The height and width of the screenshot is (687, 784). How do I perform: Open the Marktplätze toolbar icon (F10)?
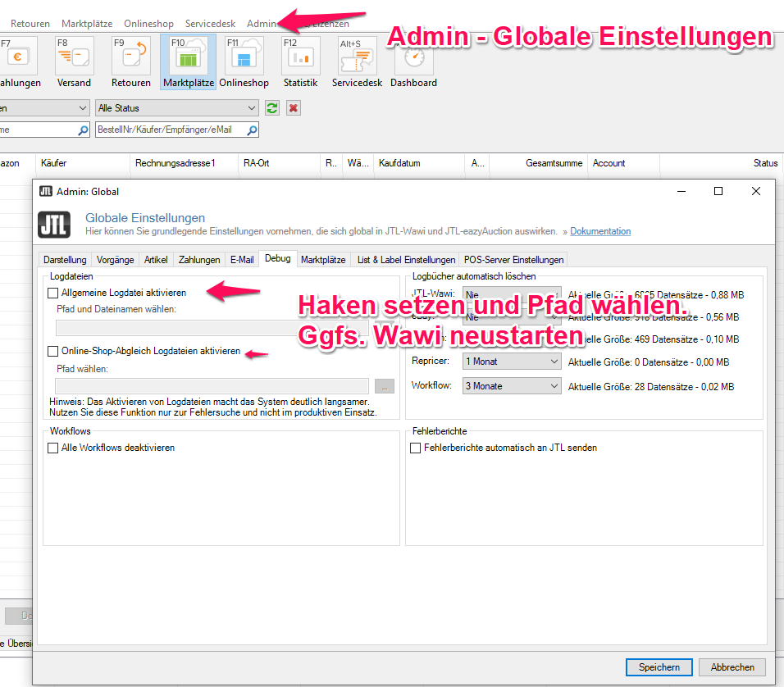pyautogui.click(x=189, y=62)
